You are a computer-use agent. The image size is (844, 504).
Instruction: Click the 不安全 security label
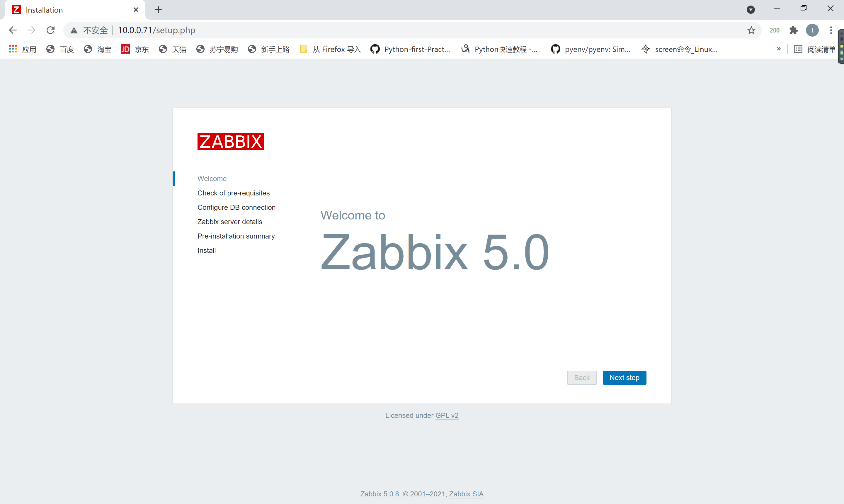point(96,30)
